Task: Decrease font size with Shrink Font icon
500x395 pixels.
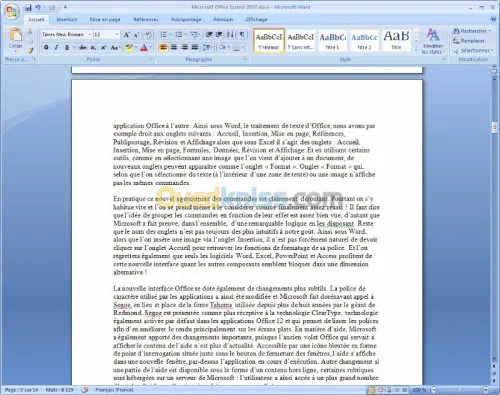Action: tap(136, 35)
